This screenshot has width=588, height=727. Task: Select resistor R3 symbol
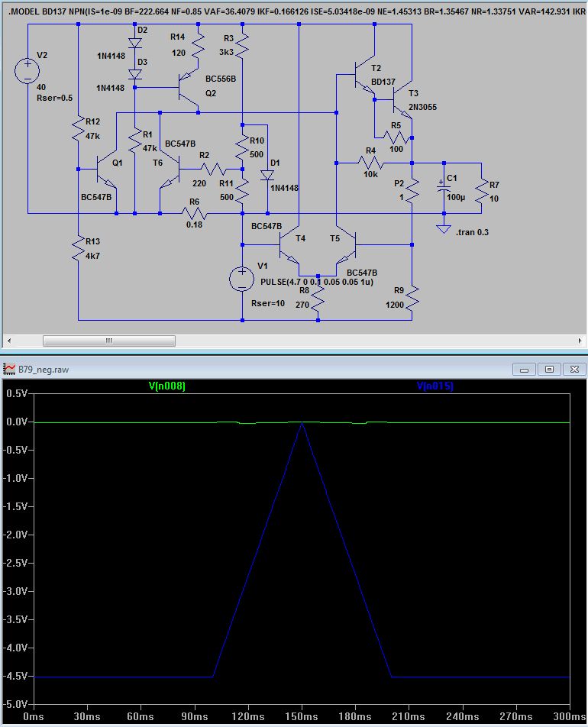[242, 46]
